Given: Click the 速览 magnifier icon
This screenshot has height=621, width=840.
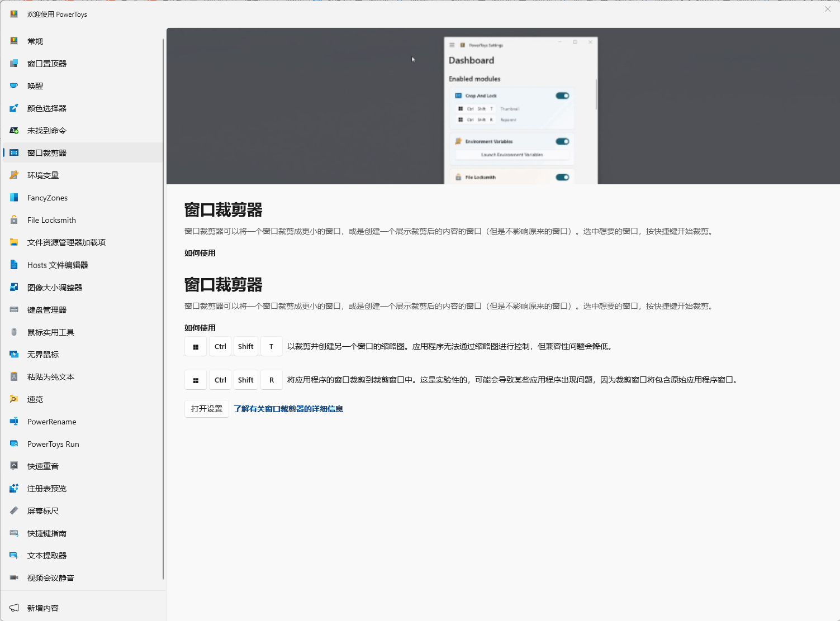Looking at the screenshot, I should point(14,399).
